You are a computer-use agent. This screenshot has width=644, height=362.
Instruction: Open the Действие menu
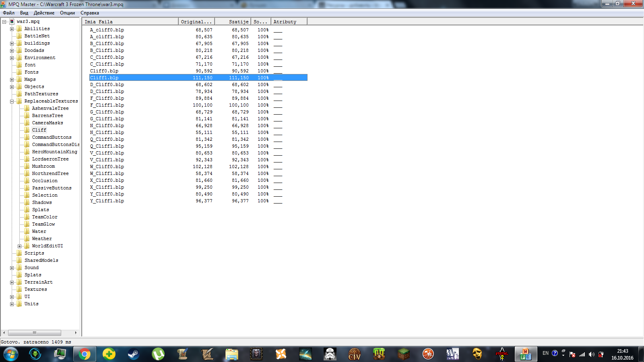(44, 13)
